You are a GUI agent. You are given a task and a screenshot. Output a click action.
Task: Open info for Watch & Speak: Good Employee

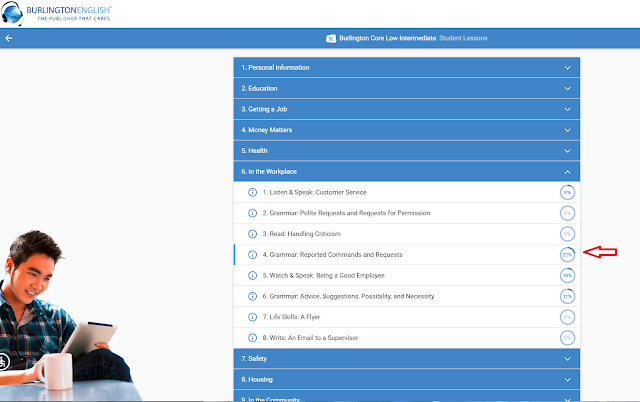coord(253,275)
